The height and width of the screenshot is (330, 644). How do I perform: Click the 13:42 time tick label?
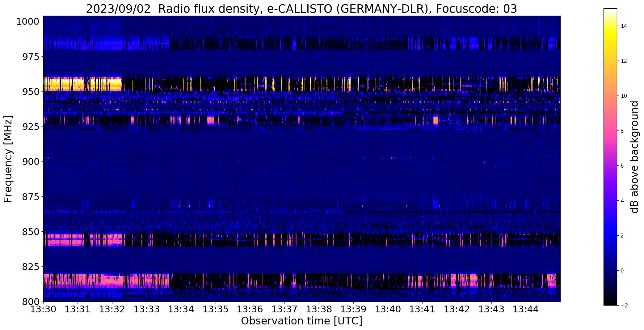point(457,309)
